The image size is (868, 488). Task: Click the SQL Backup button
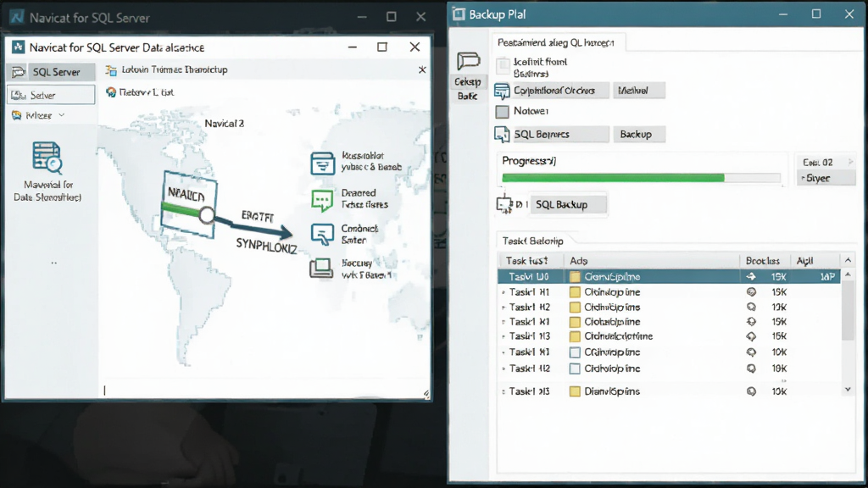tap(568, 205)
